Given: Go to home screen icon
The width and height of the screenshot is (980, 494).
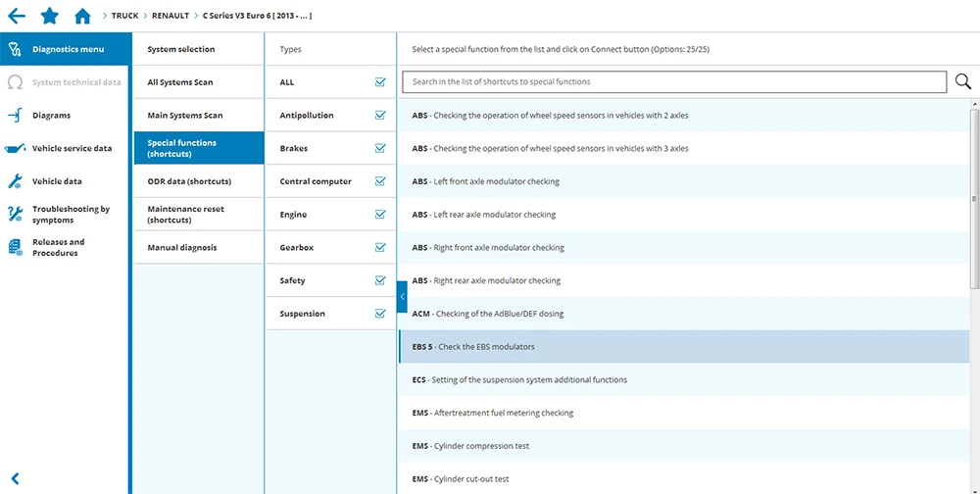Looking at the screenshot, I should point(82,16).
